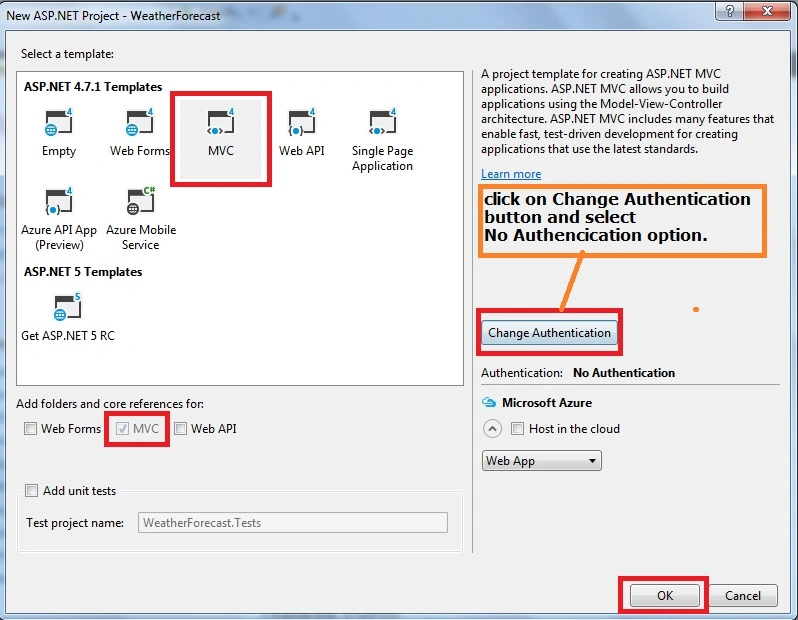Click the 'Test project name:' label
The image size is (798, 620).
click(x=75, y=523)
